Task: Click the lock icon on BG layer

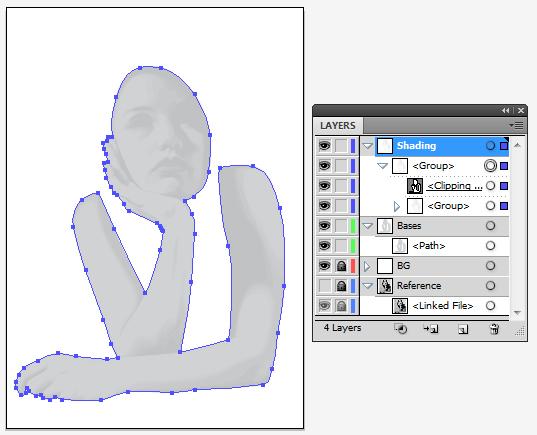Action: coord(341,266)
